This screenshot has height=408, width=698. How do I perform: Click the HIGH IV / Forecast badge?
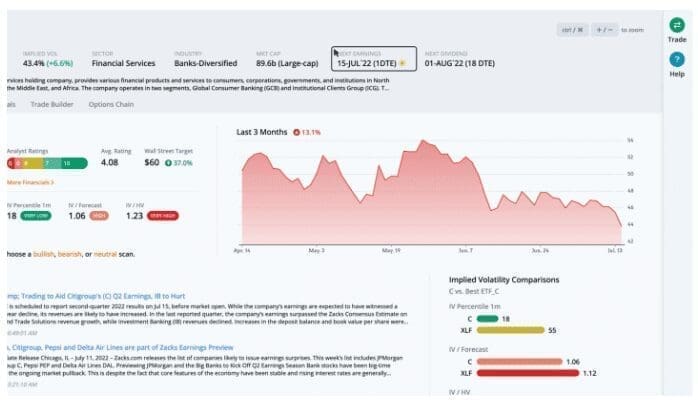99,215
